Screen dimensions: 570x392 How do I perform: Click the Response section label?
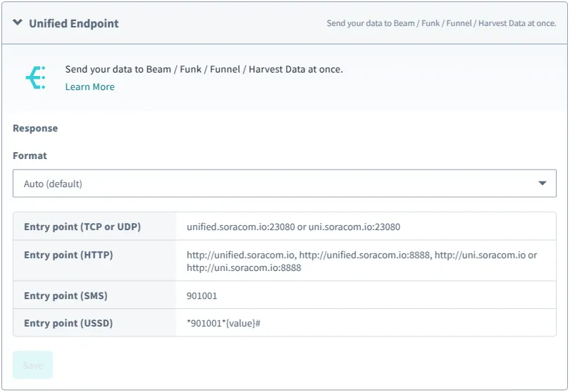pos(35,128)
